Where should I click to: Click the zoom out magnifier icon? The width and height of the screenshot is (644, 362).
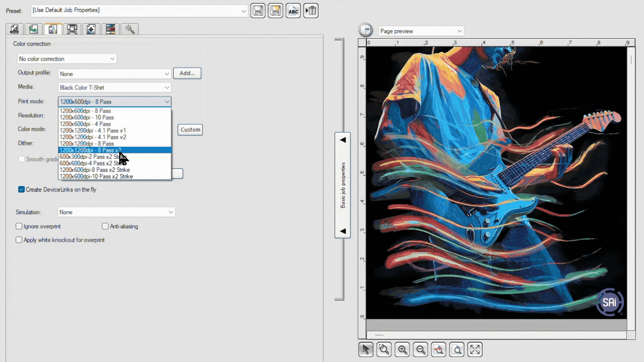(x=421, y=349)
